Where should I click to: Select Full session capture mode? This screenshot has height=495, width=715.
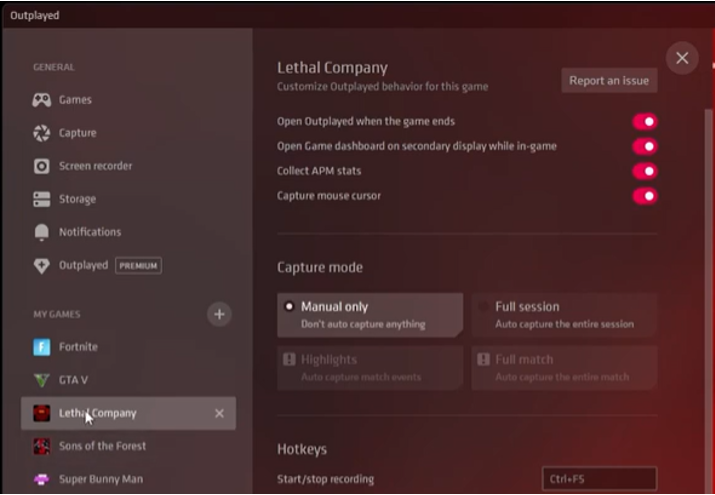[565, 315]
